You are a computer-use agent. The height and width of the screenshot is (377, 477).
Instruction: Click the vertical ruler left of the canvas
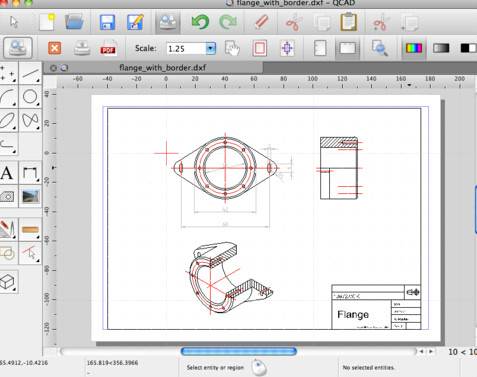[50, 217]
